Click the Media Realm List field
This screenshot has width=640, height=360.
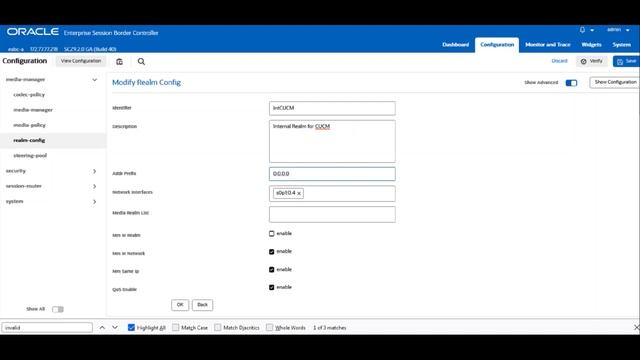[332, 214]
